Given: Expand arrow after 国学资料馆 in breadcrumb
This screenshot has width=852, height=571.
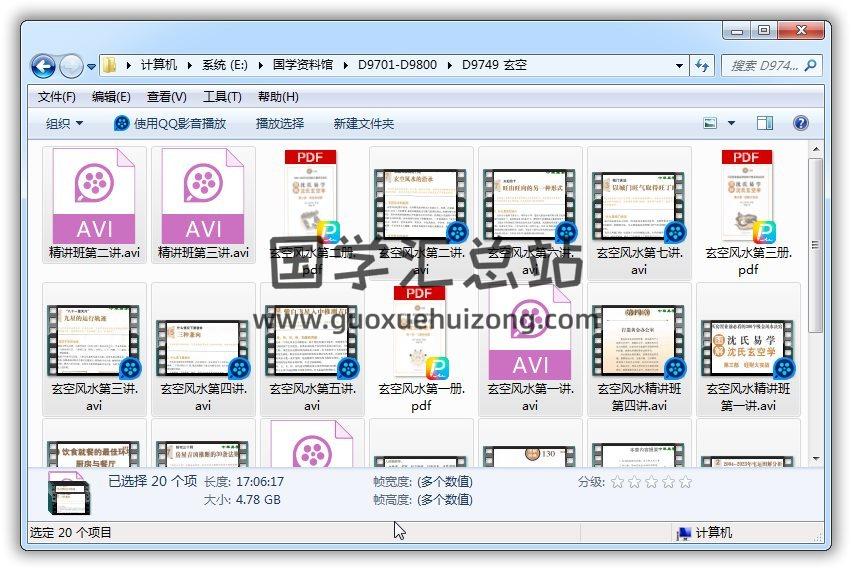Looking at the screenshot, I should pos(346,66).
